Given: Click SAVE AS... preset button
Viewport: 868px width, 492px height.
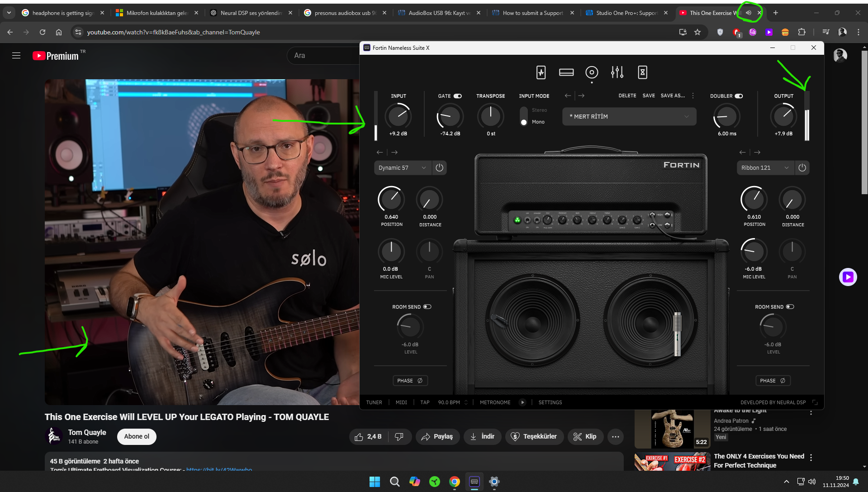Looking at the screenshot, I should (673, 96).
